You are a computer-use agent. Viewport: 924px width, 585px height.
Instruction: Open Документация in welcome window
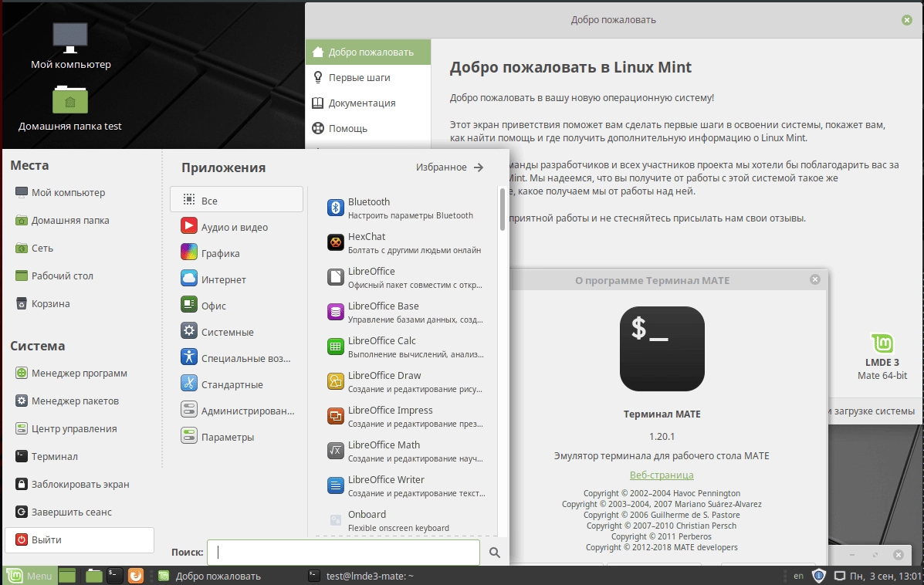[368, 103]
